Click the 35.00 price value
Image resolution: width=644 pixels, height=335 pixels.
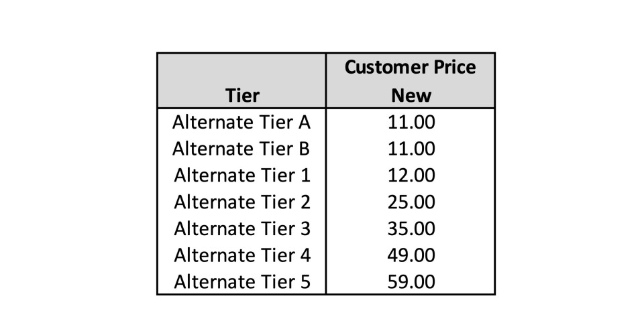click(x=411, y=228)
